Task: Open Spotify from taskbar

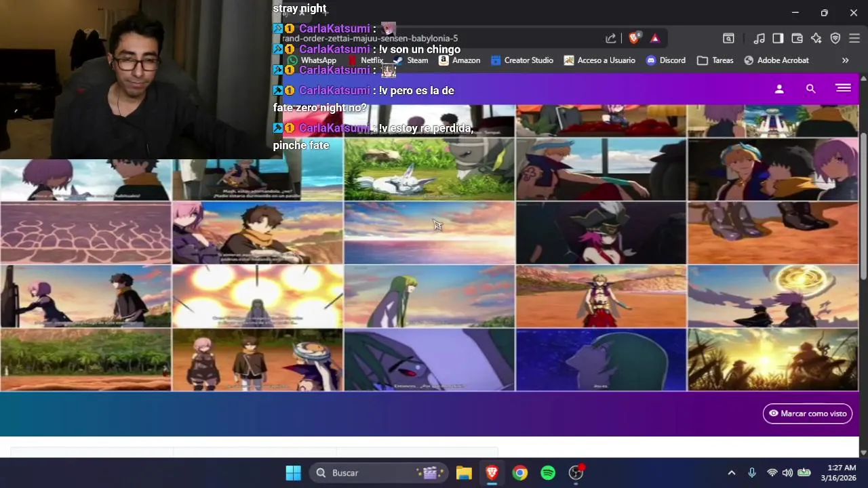Action: (x=548, y=472)
